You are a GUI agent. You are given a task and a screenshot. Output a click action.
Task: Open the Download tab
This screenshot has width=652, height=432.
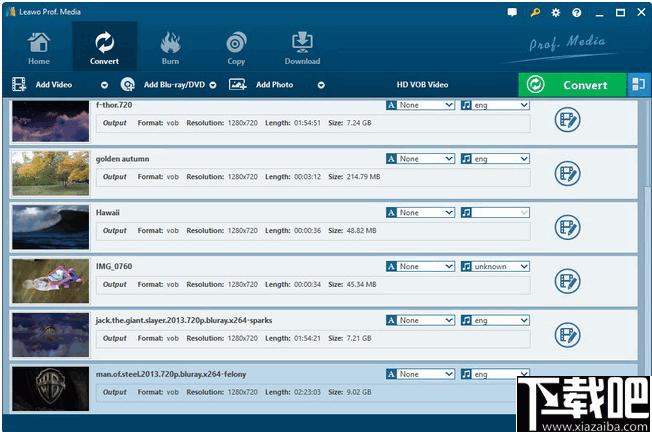coord(302,48)
